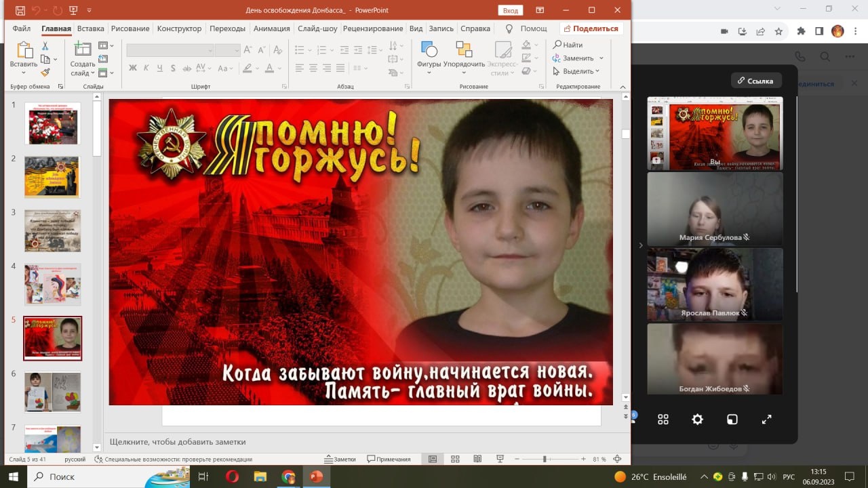Find text with the Найти tool
868x488 pixels.
click(568, 45)
